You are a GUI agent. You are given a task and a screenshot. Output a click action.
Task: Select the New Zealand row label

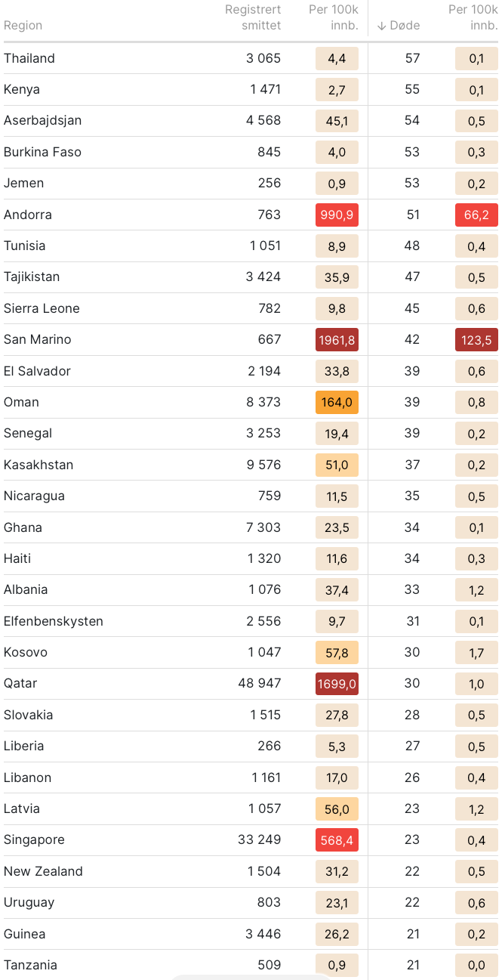pyautogui.click(x=43, y=871)
